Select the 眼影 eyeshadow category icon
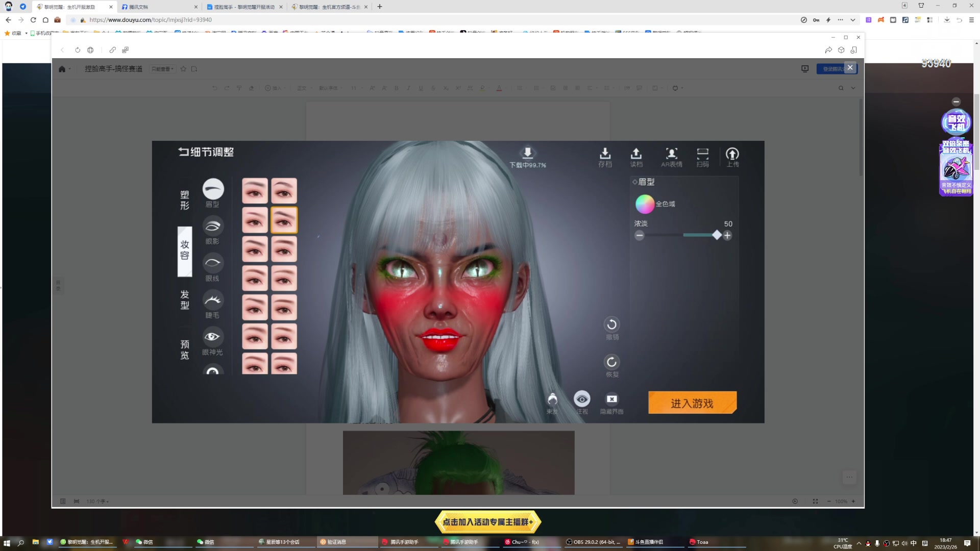980x551 pixels. (213, 226)
